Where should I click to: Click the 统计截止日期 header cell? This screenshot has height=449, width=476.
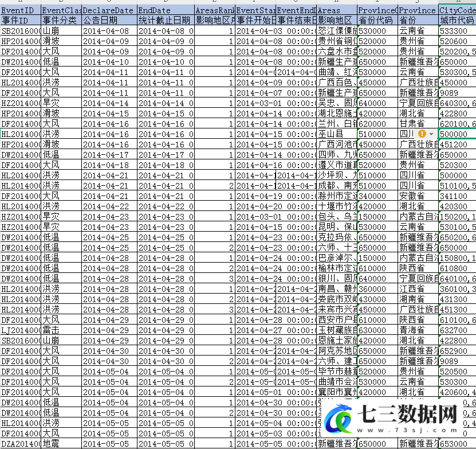[166, 21]
